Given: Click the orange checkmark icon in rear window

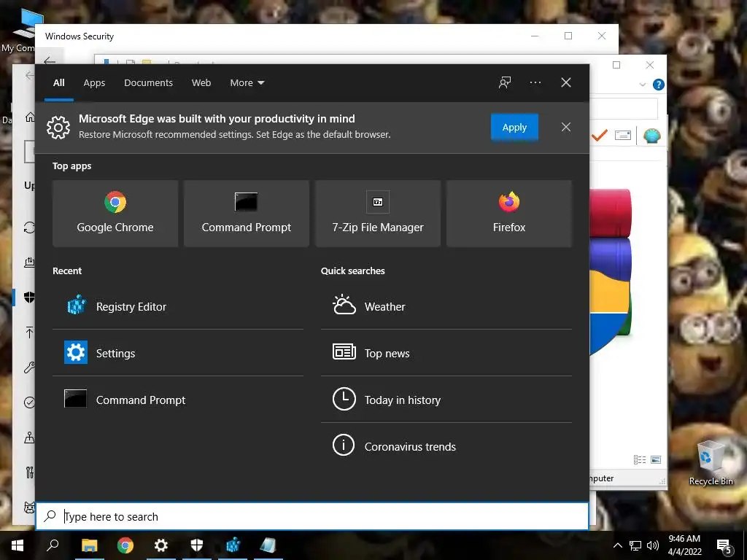Looking at the screenshot, I should pos(600,136).
